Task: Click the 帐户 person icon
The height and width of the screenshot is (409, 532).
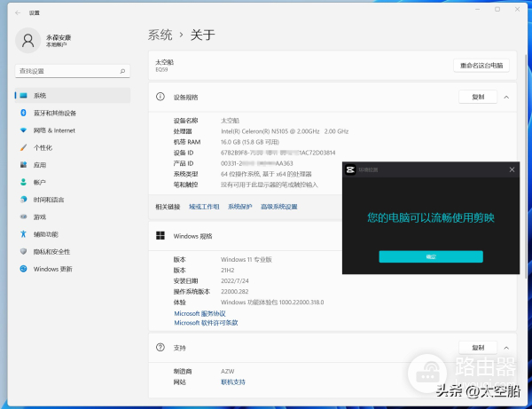Action: (x=23, y=182)
